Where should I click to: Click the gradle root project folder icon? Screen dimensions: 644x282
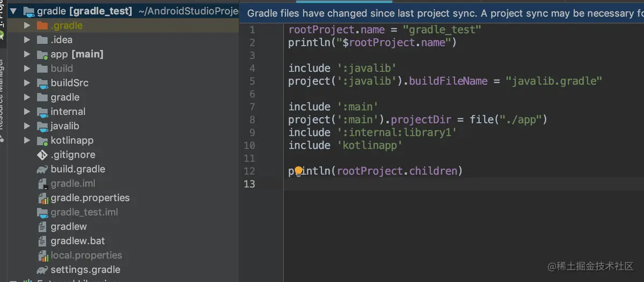(28, 11)
